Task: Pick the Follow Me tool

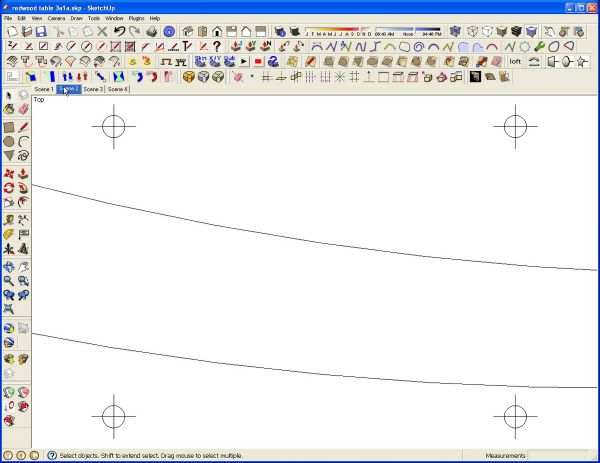Action: (x=23, y=188)
